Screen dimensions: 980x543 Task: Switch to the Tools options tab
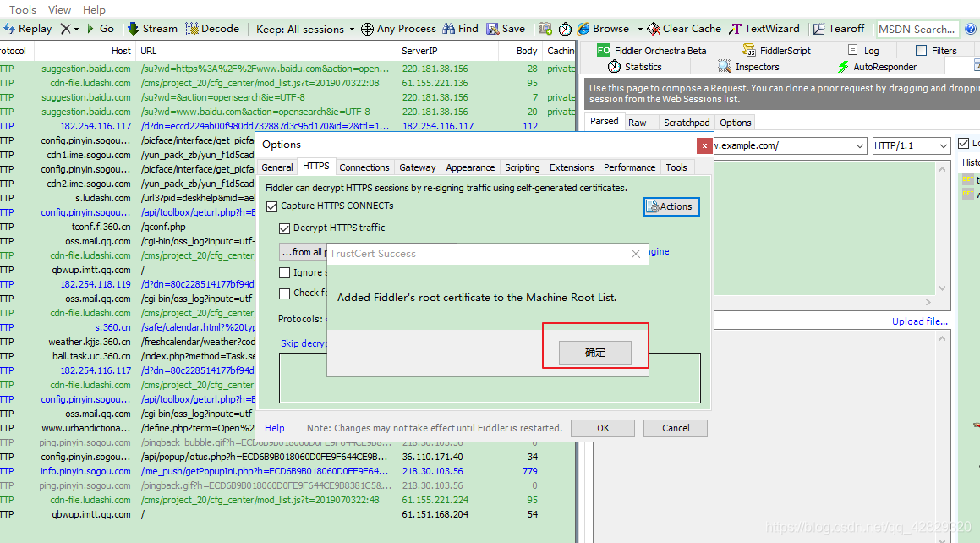pyautogui.click(x=676, y=167)
